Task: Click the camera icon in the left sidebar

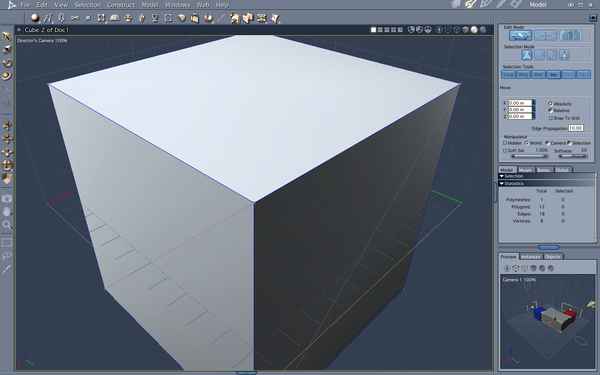Action: pyautogui.click(x=7, y=198)
